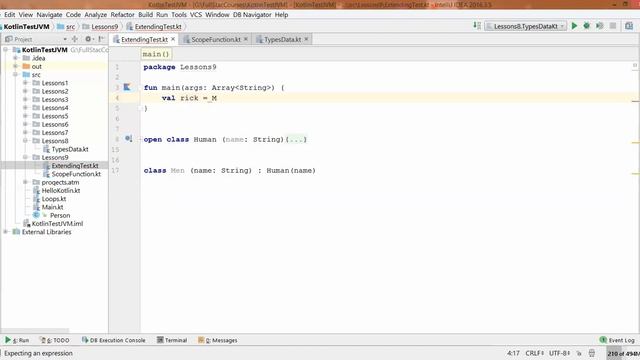This screenshot has height=360, width=640.
Task: Open the Code menu
Action: click(x=73, y=15)
